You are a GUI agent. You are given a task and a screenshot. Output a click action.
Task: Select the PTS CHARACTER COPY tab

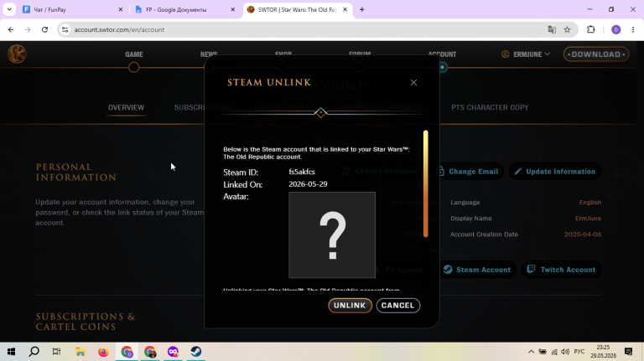tap(490, 107)
